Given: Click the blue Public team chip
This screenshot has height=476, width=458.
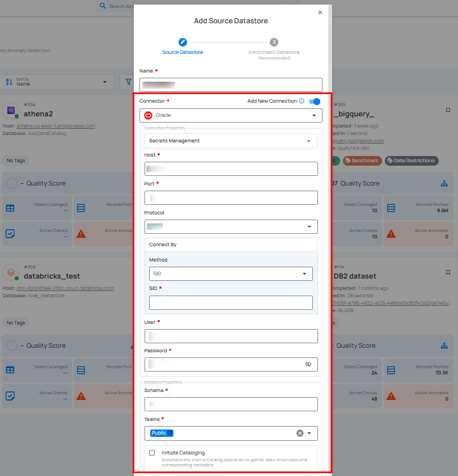Looking at the screenshot, I should (x=159, y=432).
